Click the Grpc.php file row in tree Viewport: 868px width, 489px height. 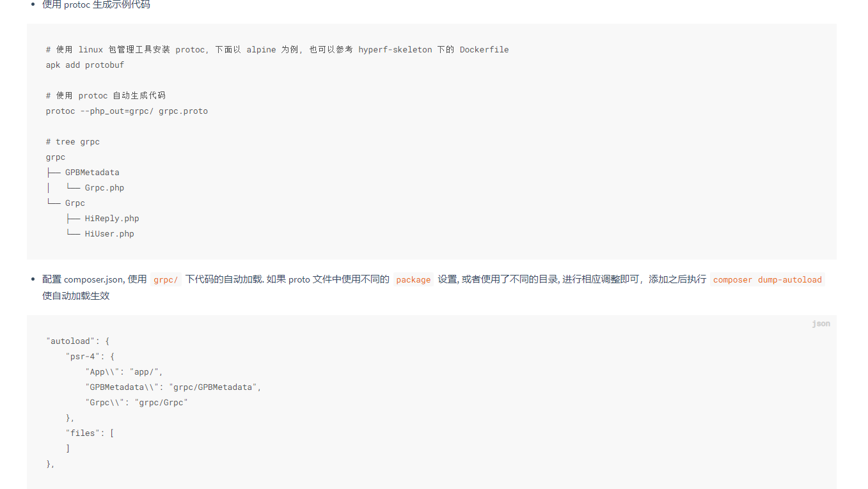pos(85,188)
